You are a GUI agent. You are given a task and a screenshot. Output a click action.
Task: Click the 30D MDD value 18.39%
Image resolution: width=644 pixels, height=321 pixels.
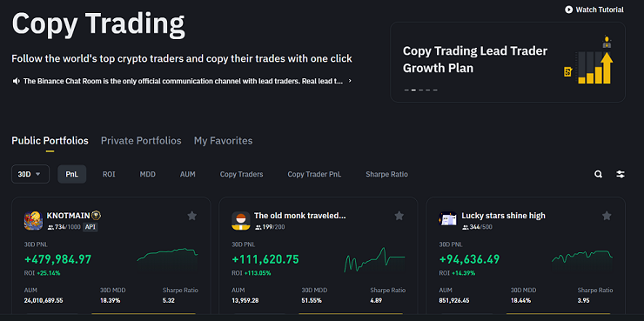(110, 300)
